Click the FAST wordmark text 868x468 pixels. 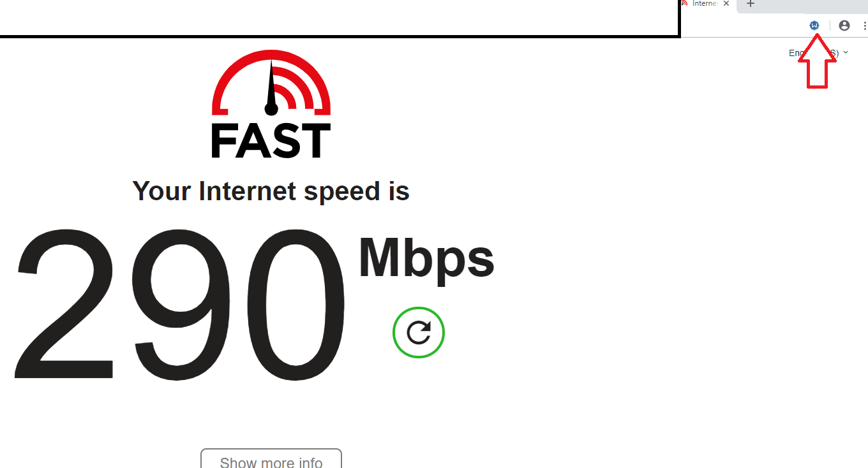pyautogui.click(x=271, y=141)
